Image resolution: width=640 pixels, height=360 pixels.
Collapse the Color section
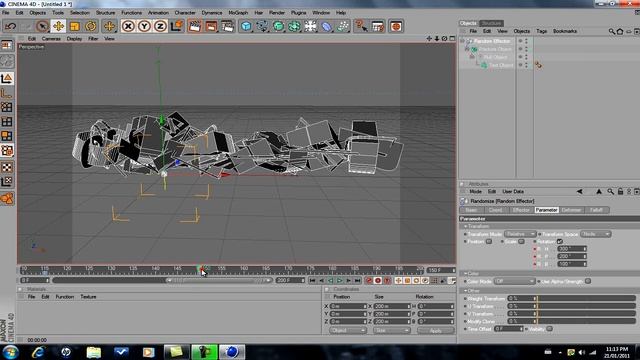point(465,273)
